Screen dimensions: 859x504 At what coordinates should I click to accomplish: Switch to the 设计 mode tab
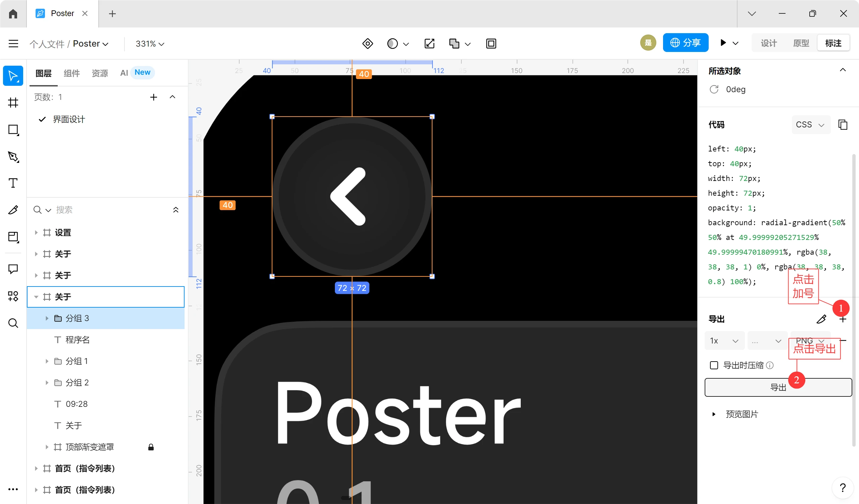click(x=769, y=43)
